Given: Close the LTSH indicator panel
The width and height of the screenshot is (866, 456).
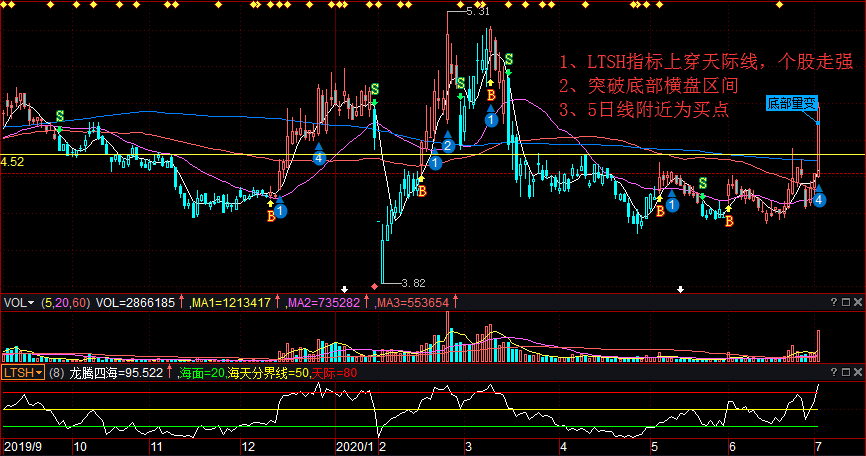Looking at the screenshot, I should click(859, 373).
